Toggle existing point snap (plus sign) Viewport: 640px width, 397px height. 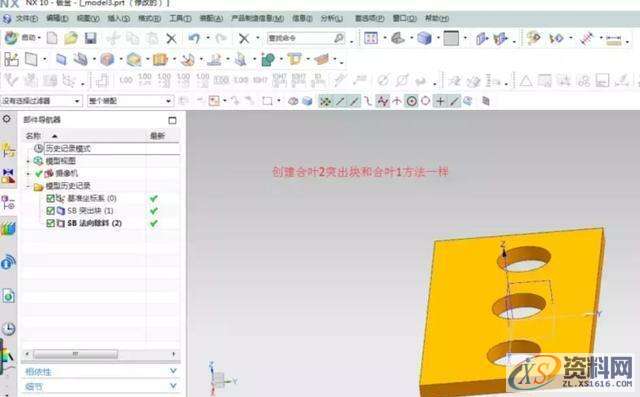point(440,101)
